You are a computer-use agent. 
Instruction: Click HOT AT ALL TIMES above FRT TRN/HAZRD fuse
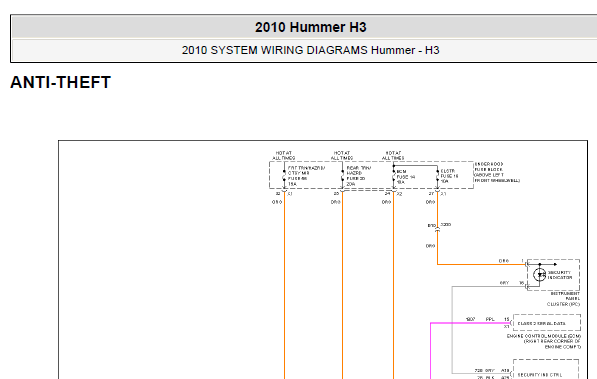tap(284, 155)
